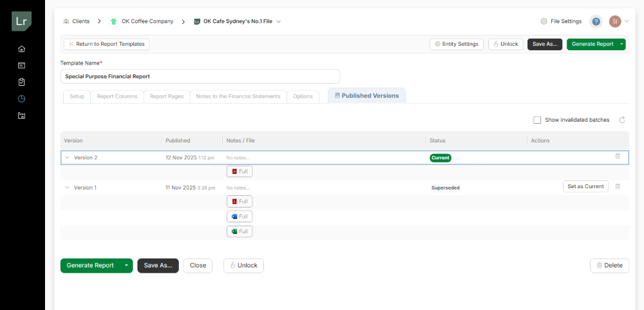Screen dimensions: 644x310
Task: Set Version 1 as Current
Action: click(x=585, y=186)
